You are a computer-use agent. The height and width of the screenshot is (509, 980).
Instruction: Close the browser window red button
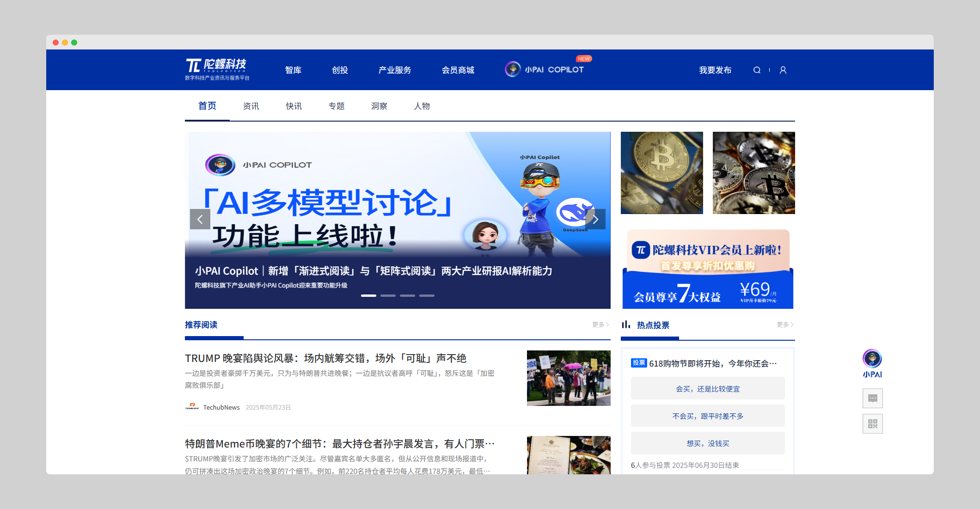click(55, 43)
